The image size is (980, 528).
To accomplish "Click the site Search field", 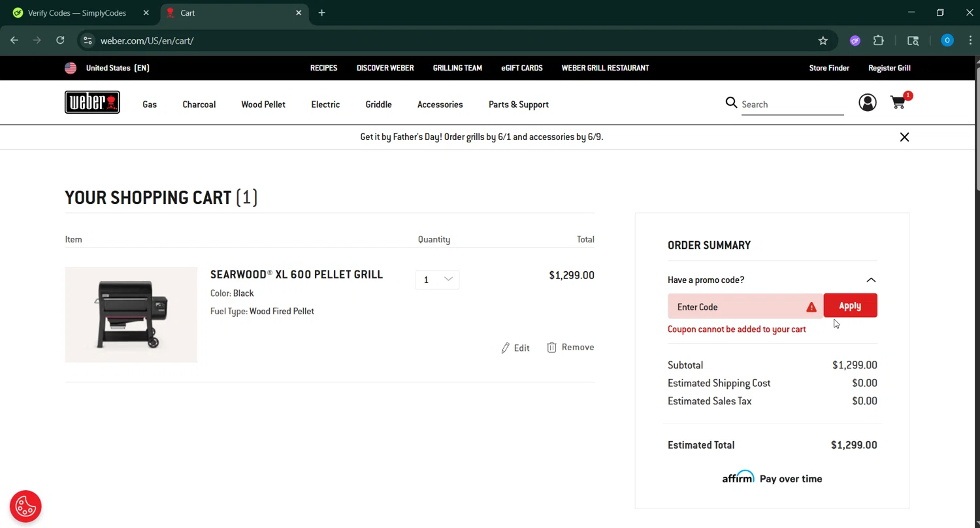I will pyautogui.click(x=792, y=105).
